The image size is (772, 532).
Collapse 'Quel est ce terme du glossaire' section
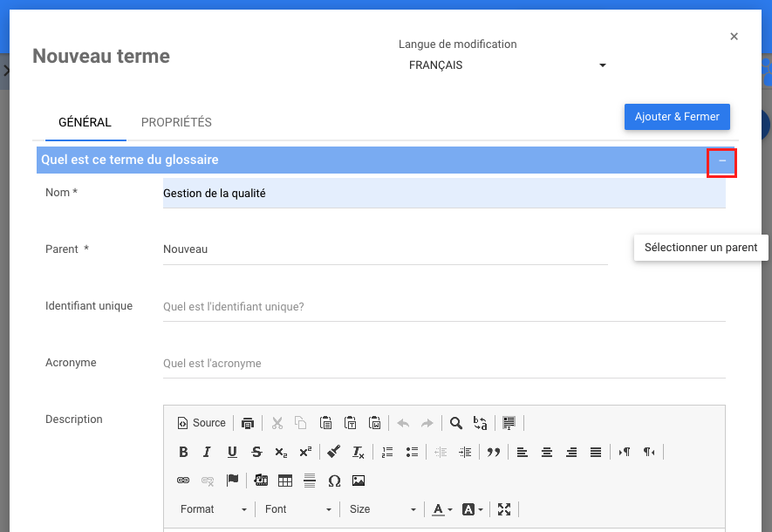(721, 160)
